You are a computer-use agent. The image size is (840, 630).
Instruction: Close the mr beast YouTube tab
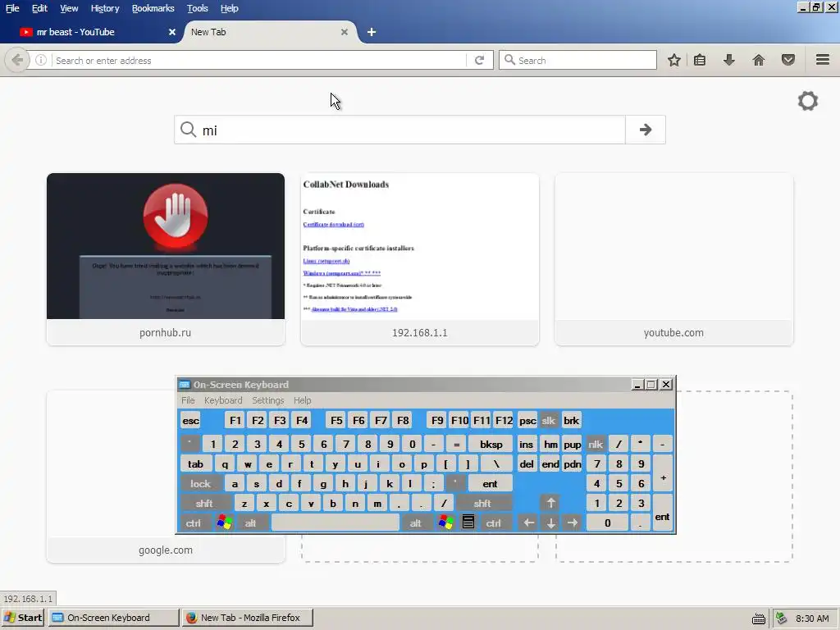tap(172, 32)
